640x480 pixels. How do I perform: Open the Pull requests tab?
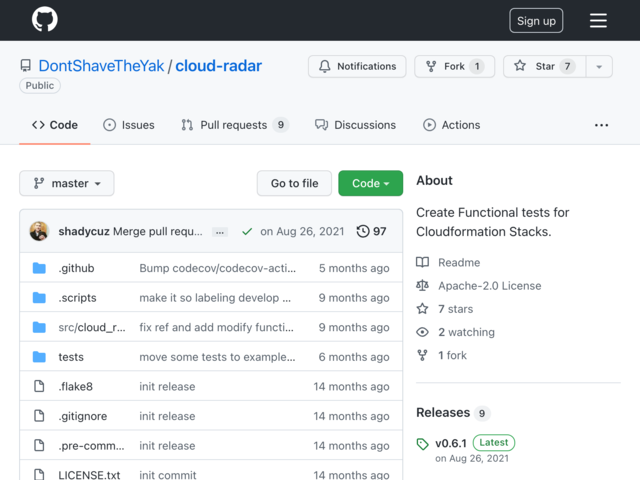[x=235, y=125]
